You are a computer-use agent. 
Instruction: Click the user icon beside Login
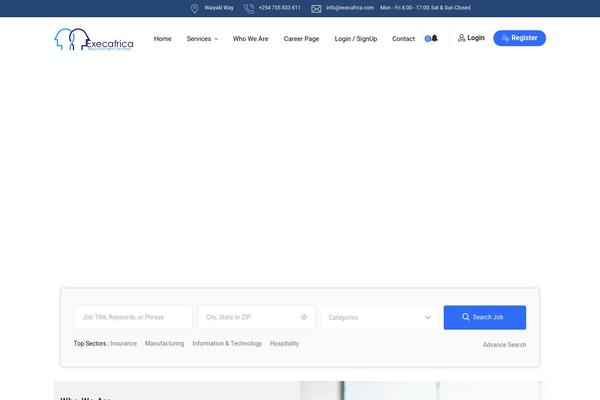(x=461, y=38)
